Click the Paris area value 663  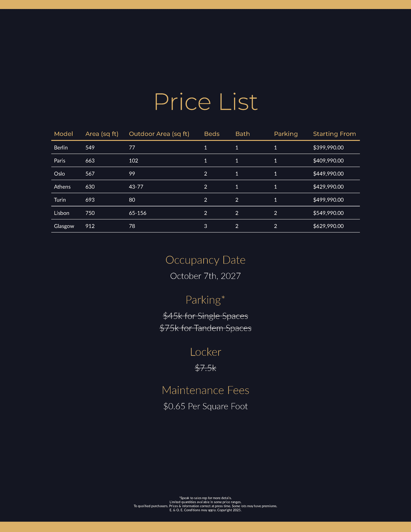point(90,161)
